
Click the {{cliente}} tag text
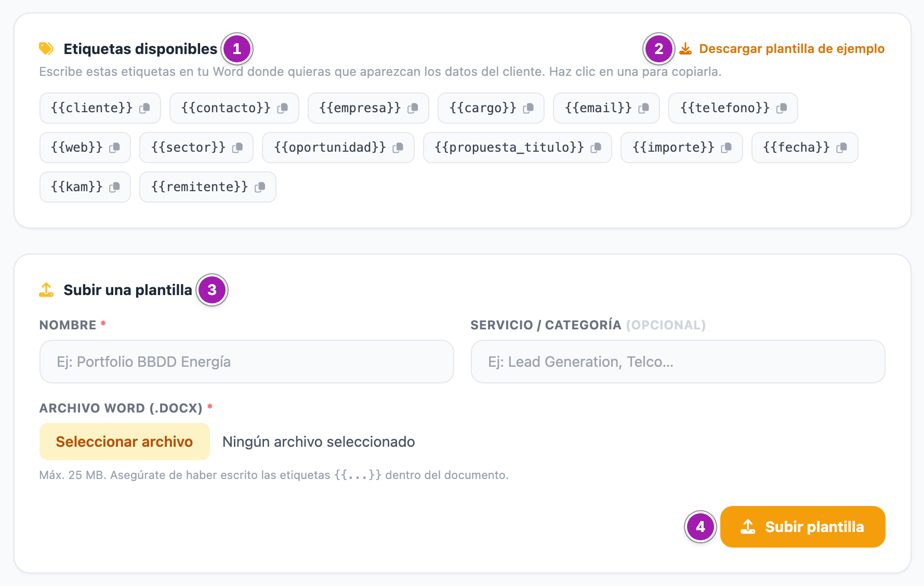pyautogui.click(x=92, y=108)
